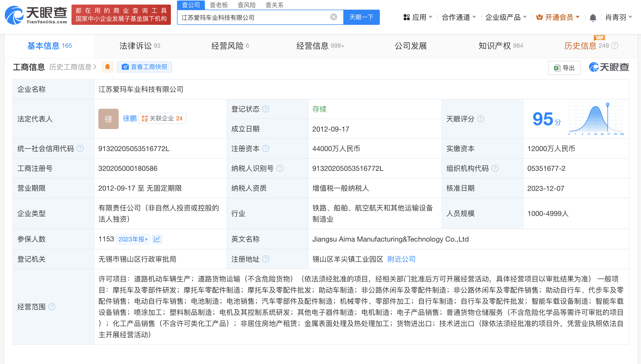Click the 天眼一下 search button
The width and height of the screenshot is (641, 364).
(x=361, y=17)
